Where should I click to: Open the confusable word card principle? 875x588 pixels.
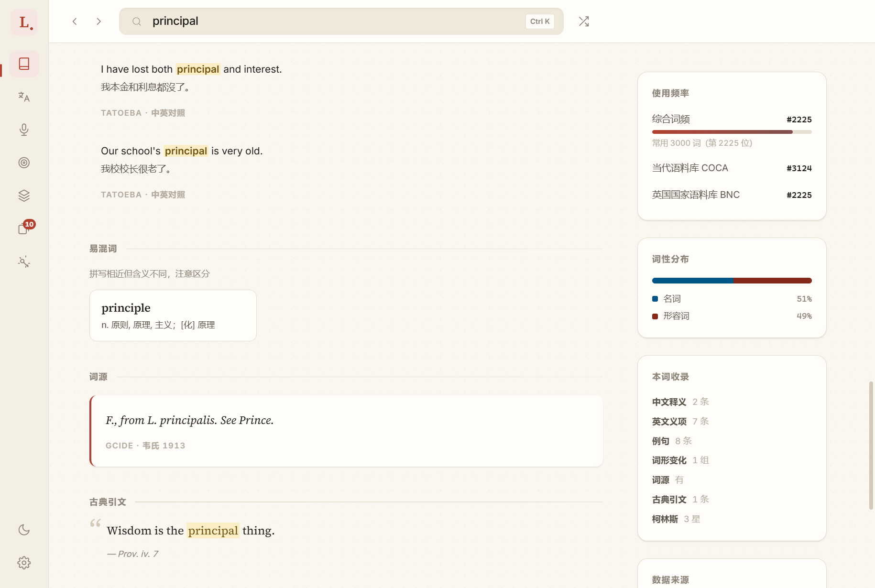pyautogui.click(x=173, y=316)
